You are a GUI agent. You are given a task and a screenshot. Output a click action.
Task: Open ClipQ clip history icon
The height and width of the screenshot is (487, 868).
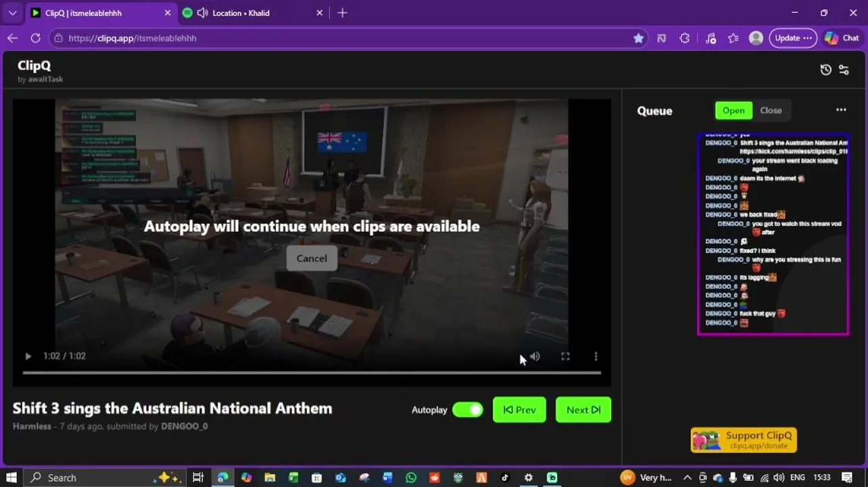(x=825, y=70)
